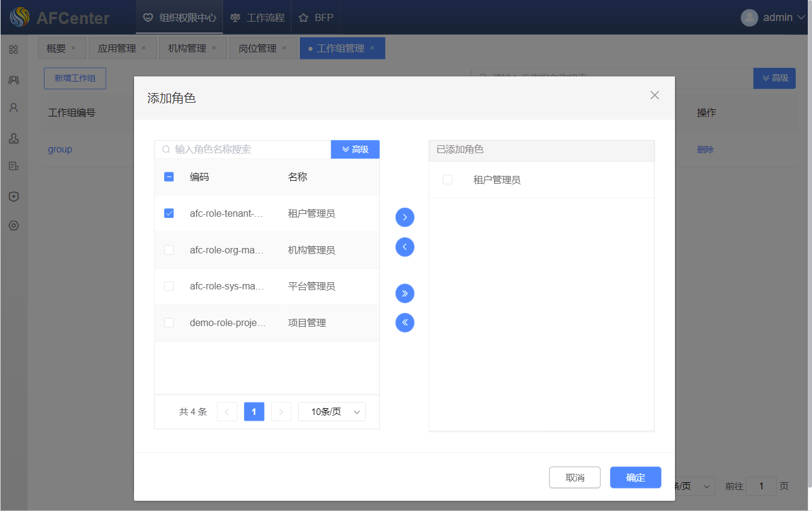Go to previous page in role list
Viewport: 812px width, 511px height.
tap(227, 412)
